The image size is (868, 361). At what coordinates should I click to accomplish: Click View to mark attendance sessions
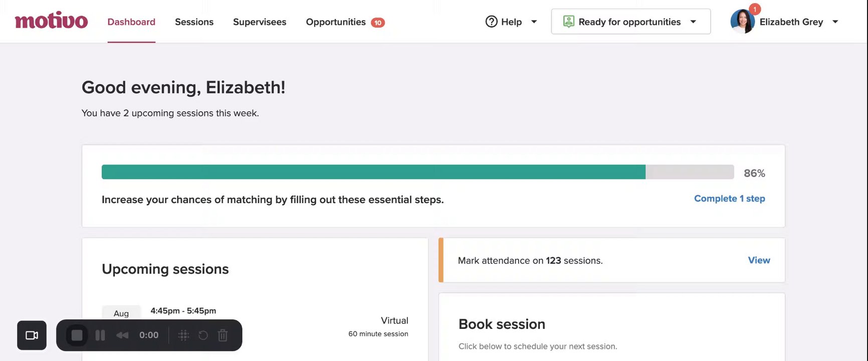759,260
